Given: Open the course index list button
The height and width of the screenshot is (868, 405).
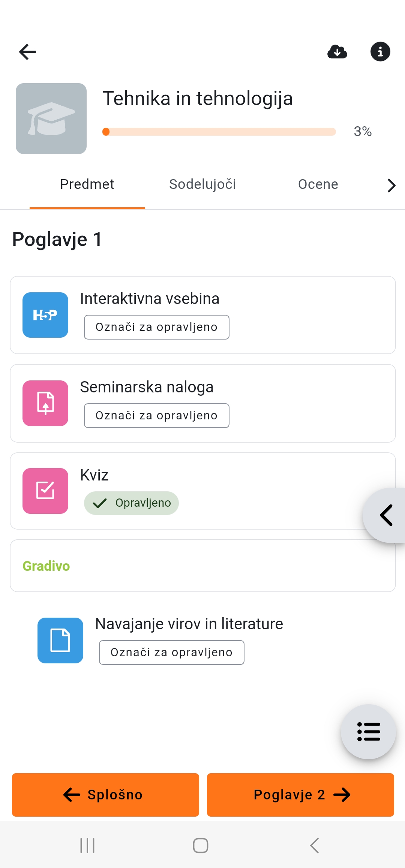Looking at the screenshot, I should tap(368, 732).
